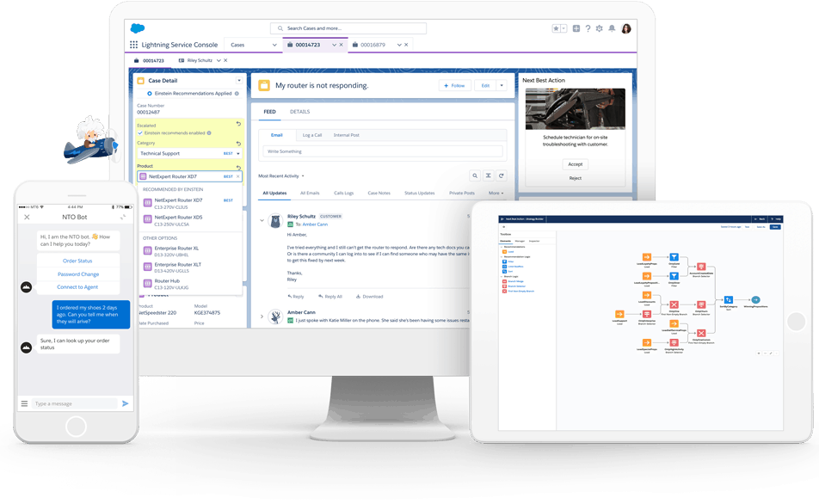Switch to the DETAILS tab
The width and height of the screenshot is (819, 504).
299,112
